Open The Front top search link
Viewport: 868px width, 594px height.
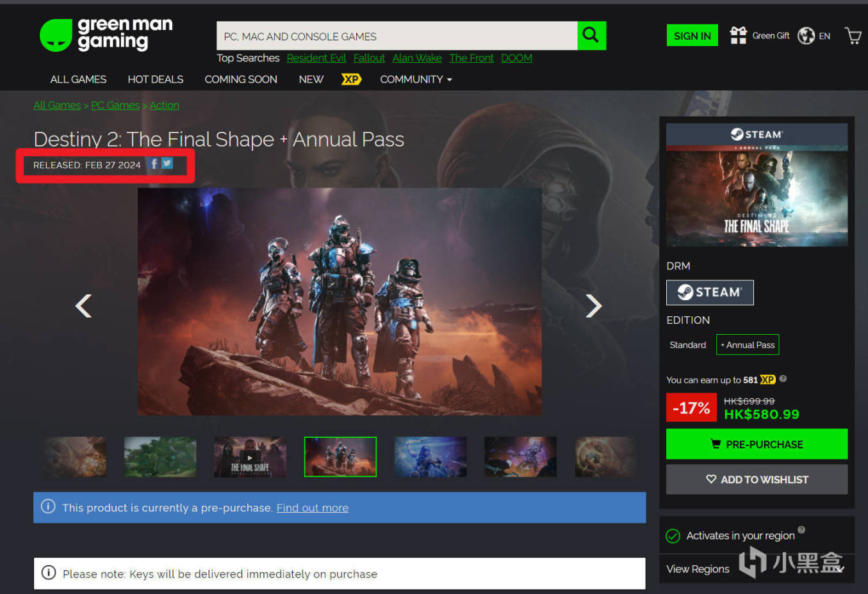471,58
